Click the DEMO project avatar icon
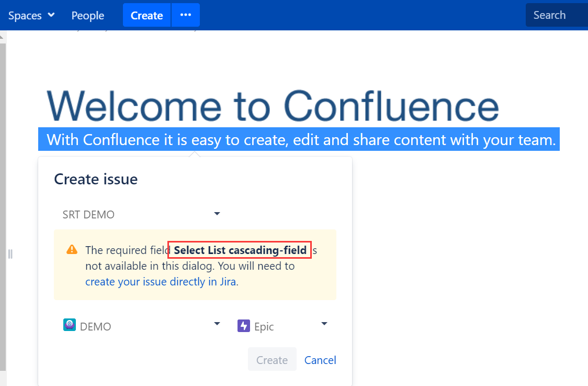This screenshot has width=588, height=386. pos(70,325)
